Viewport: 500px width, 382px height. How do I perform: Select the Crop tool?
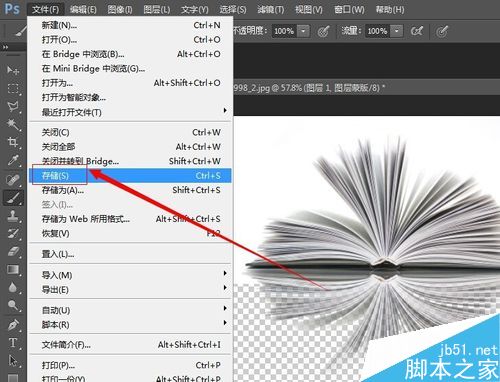(x=13, y=142)
